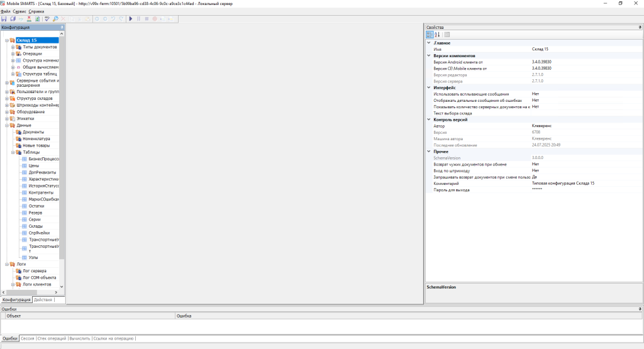Collapse the Интерфейс property category

coord(428,87)
